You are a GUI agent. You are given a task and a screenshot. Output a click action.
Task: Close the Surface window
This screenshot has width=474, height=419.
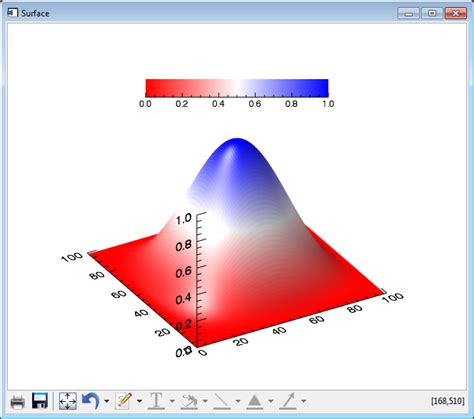(456, 13)
